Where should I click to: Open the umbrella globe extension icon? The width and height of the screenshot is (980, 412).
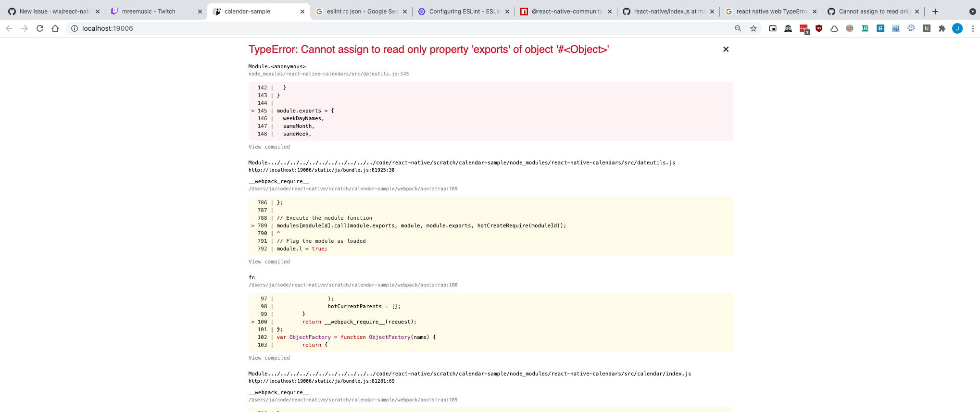pos(911,28)
